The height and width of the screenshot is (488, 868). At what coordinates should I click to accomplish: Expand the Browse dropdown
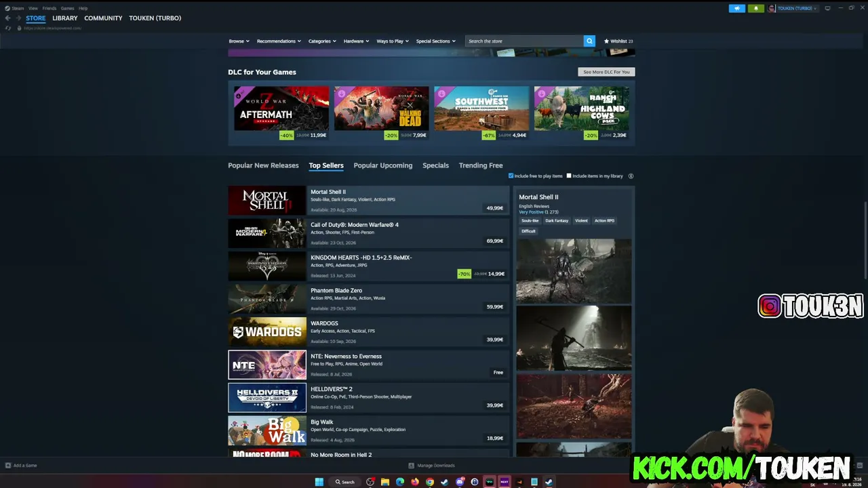pyautogui.click(x=239, y=41)
